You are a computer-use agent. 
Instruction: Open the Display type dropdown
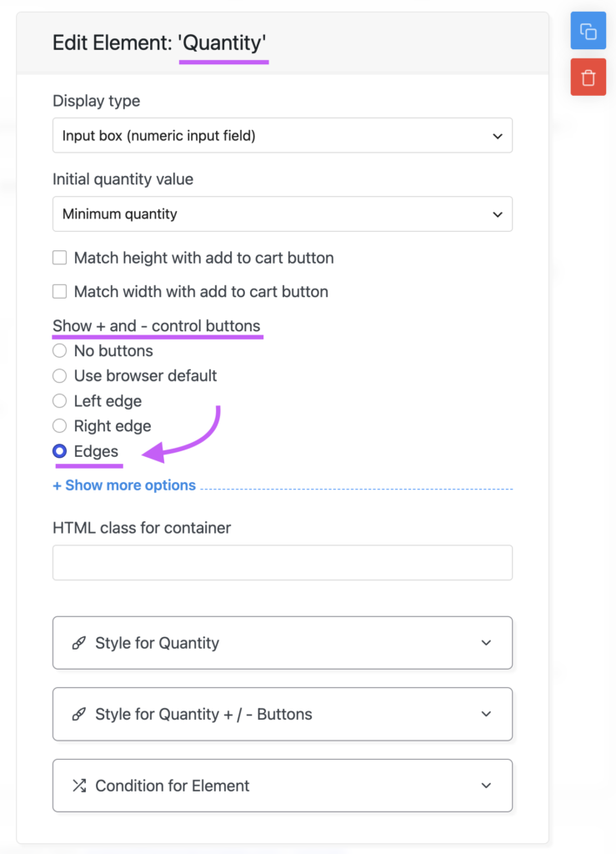point(283,136)
